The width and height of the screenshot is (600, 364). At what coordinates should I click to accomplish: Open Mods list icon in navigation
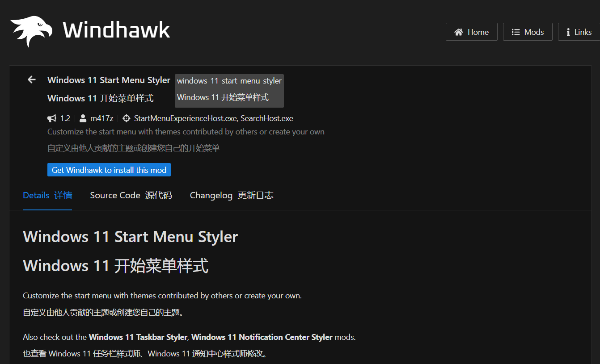[515, 32]
